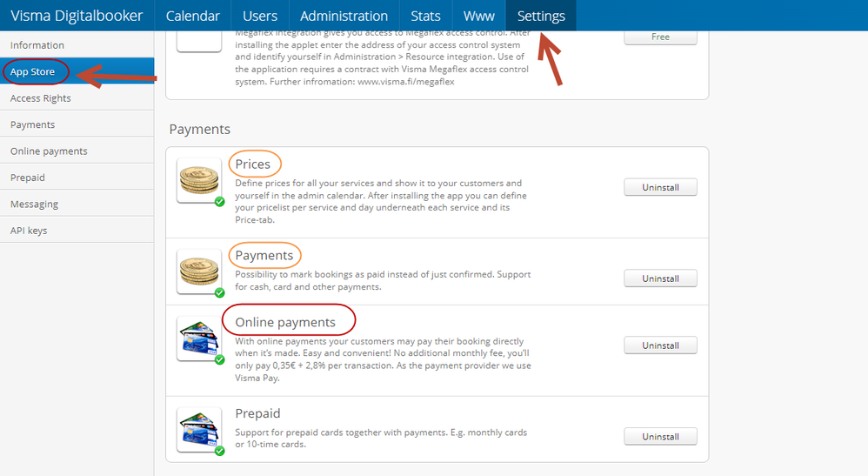Click the Payments app title in the list
Viewport: 868px width, 476px height.
point(264,256)
